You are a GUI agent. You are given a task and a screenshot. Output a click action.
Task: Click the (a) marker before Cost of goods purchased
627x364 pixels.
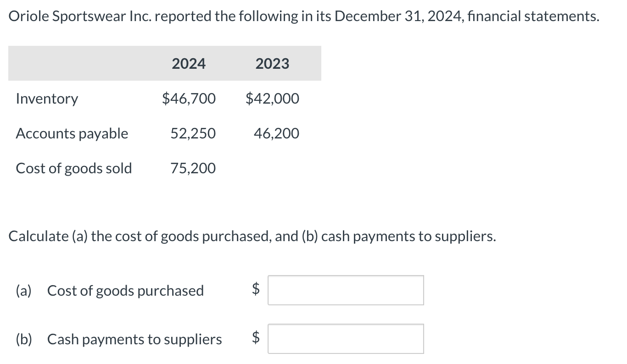point(23,291)
